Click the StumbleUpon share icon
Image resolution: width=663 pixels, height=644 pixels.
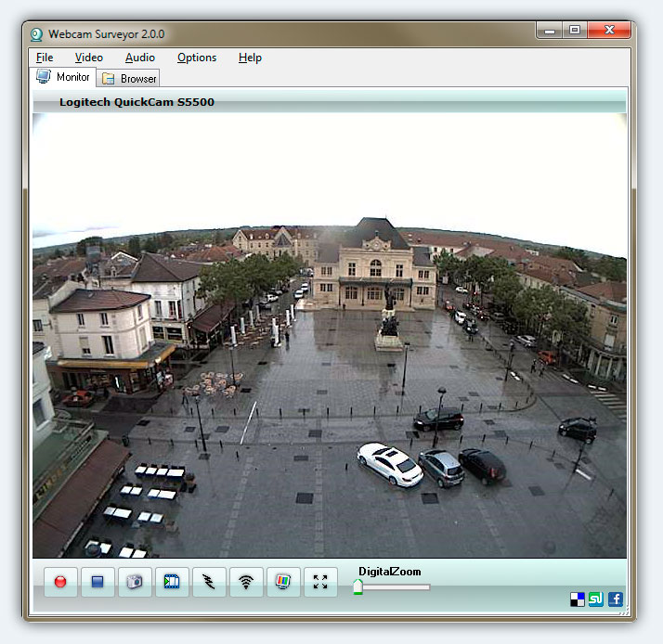(x=596, y=599)
